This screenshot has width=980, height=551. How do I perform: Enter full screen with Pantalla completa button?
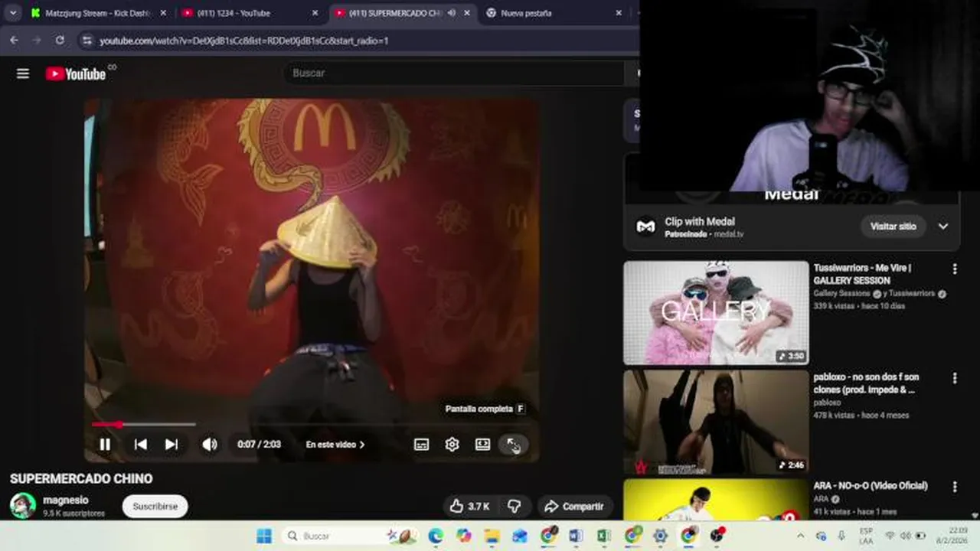tap(513, 445)
